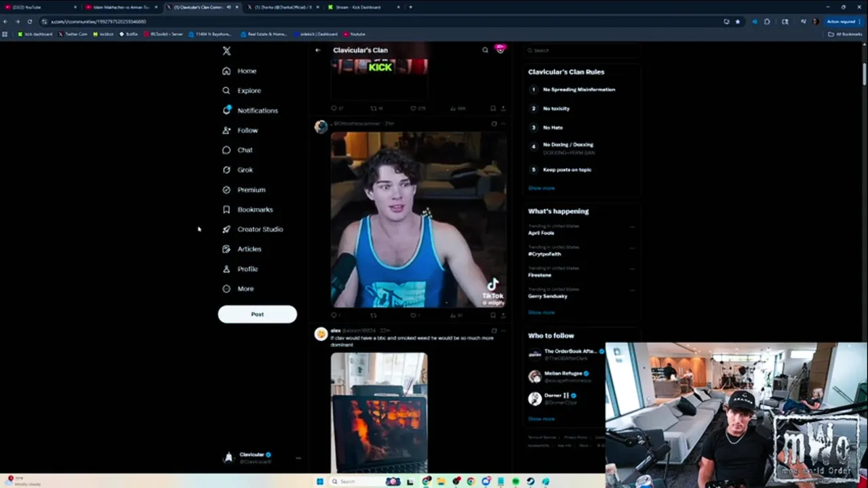Search within Clavicular's Clan community

tap(485, 50)
